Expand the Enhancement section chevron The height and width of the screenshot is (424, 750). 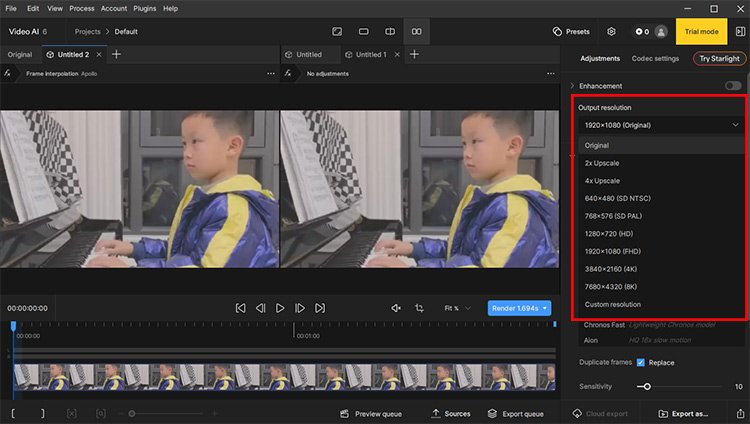coord(572,86)
